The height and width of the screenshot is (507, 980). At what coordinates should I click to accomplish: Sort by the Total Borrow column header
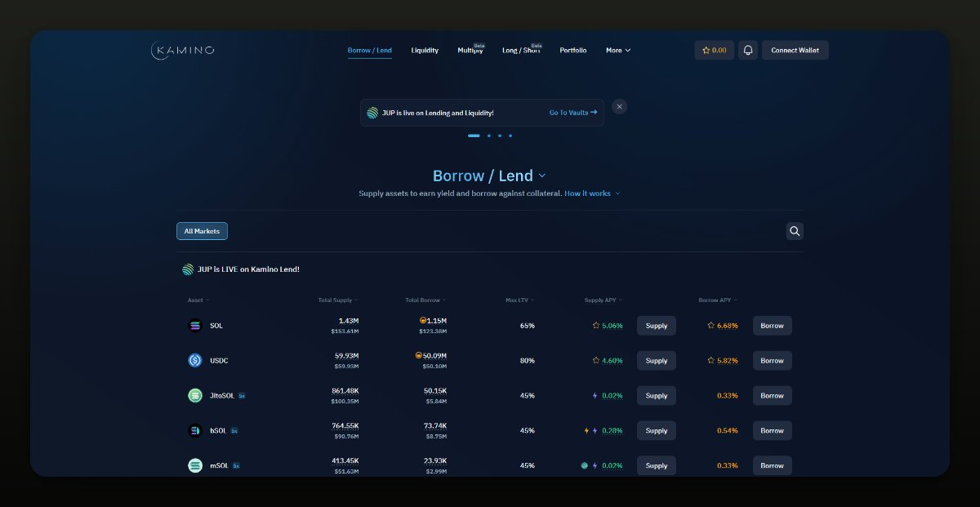(x=425, y=300)
